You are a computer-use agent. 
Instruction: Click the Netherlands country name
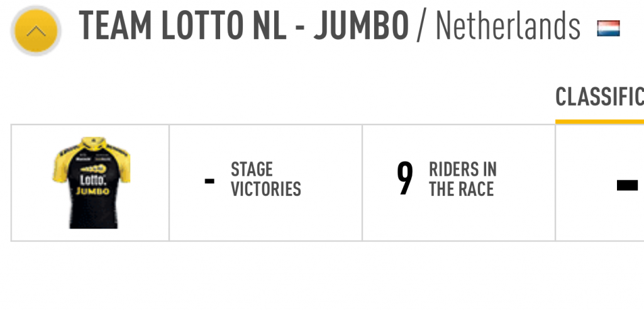pyautogui.click(x=508, y=26)
